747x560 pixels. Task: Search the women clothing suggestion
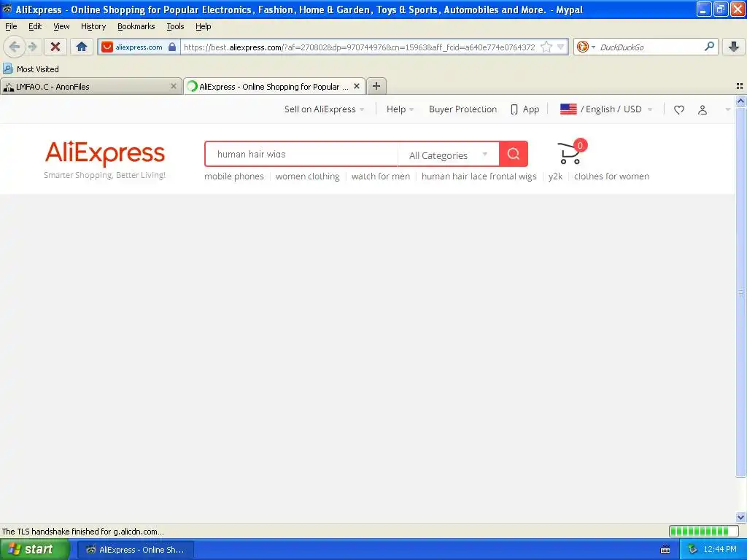[307, 176]
